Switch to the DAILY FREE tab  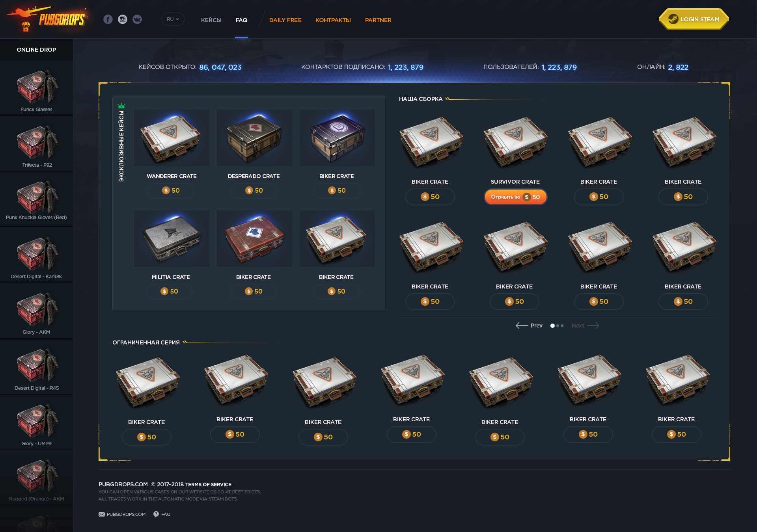[285, 20]
